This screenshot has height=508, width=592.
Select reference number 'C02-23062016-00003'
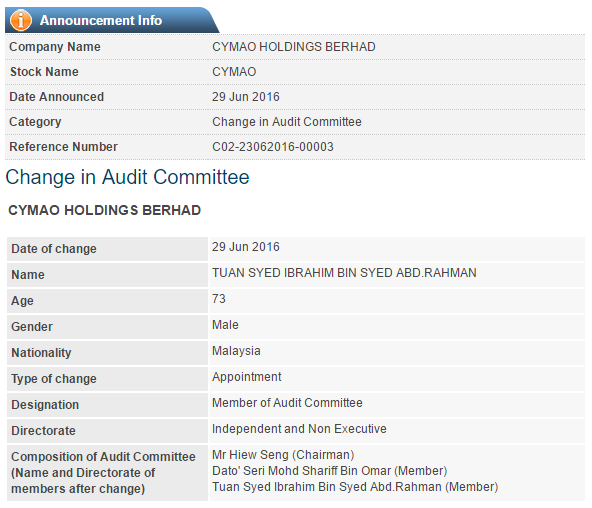coord(273,147)
